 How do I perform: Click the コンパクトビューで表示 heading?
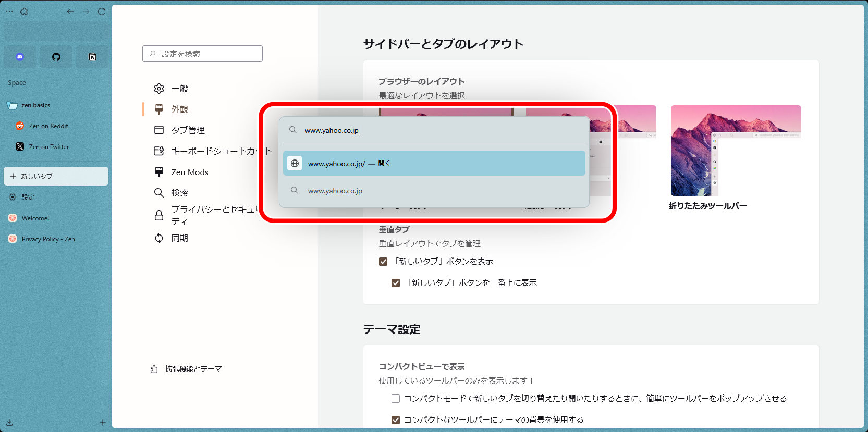[422, 367]
